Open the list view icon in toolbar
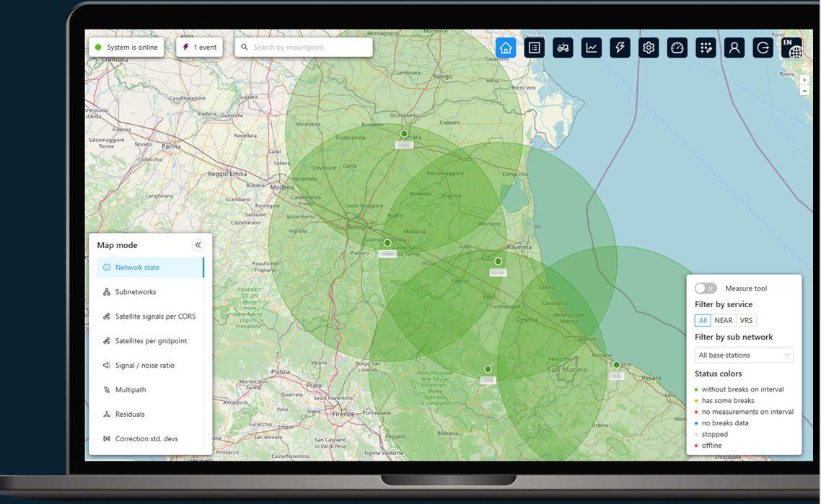The image size is (821, 504). (534, 48)
